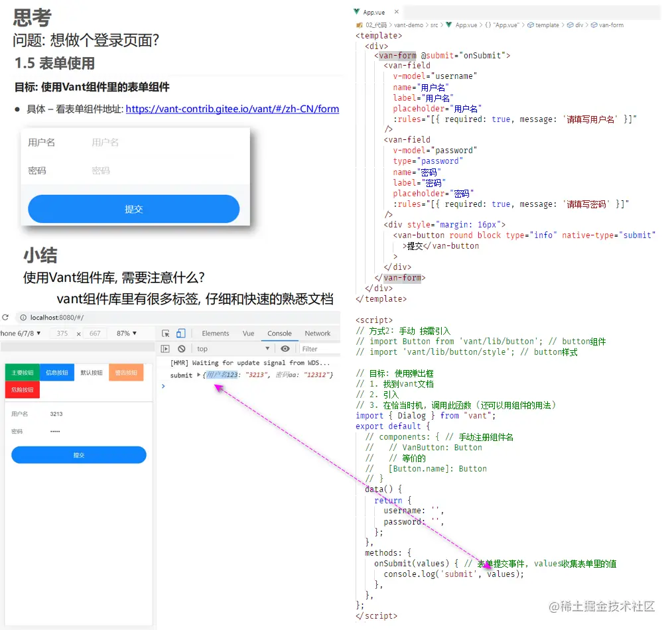This screenshot has width=672, height=630.
Task: Click the Vue logo icon on App.vue tab
Action: [x=357, y=11]
